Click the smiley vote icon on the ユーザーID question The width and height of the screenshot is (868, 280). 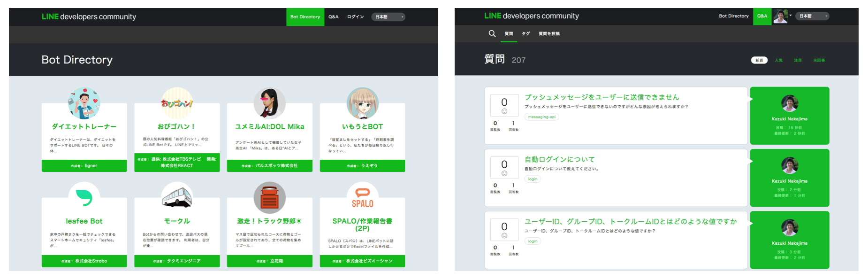tap(504, 235)
